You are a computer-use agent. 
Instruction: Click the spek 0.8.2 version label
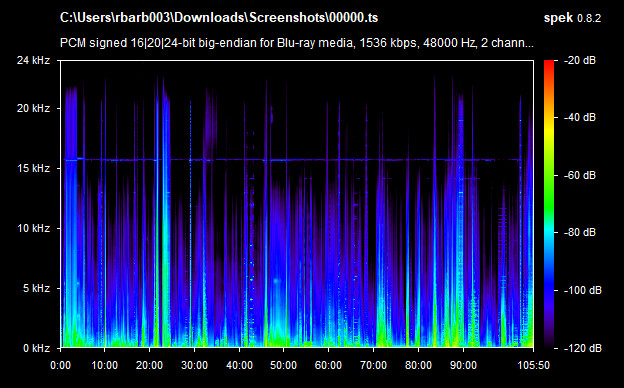tap(572, 18)
